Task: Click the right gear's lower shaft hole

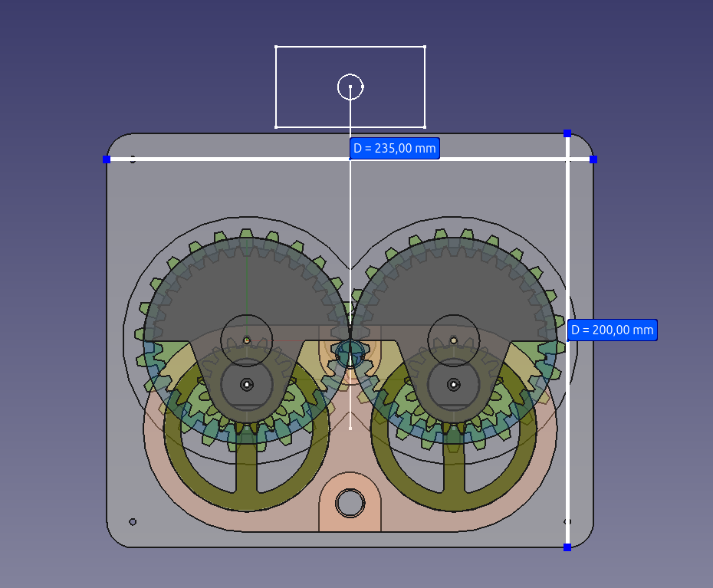Action: (x=454, y=383)
